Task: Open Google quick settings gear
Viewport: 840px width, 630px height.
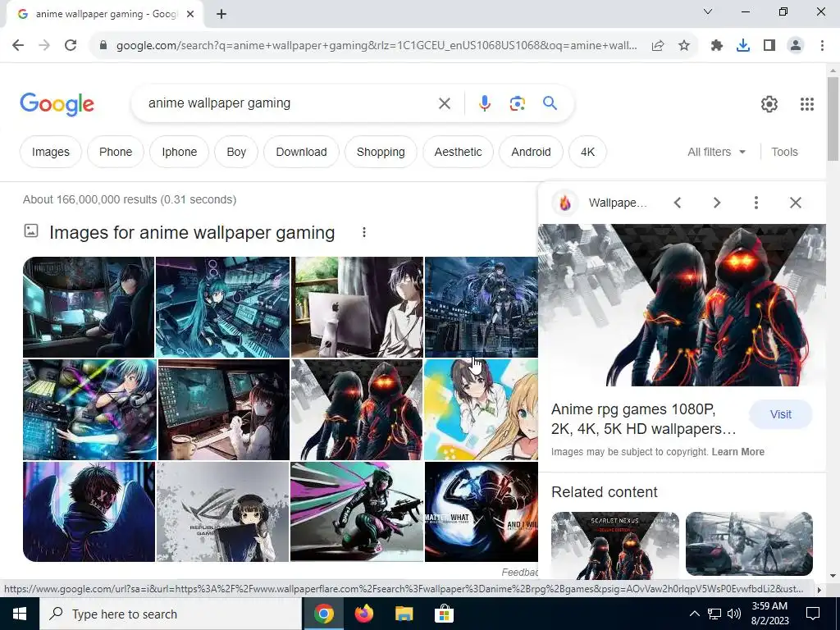Action: [x=769, y=104]
